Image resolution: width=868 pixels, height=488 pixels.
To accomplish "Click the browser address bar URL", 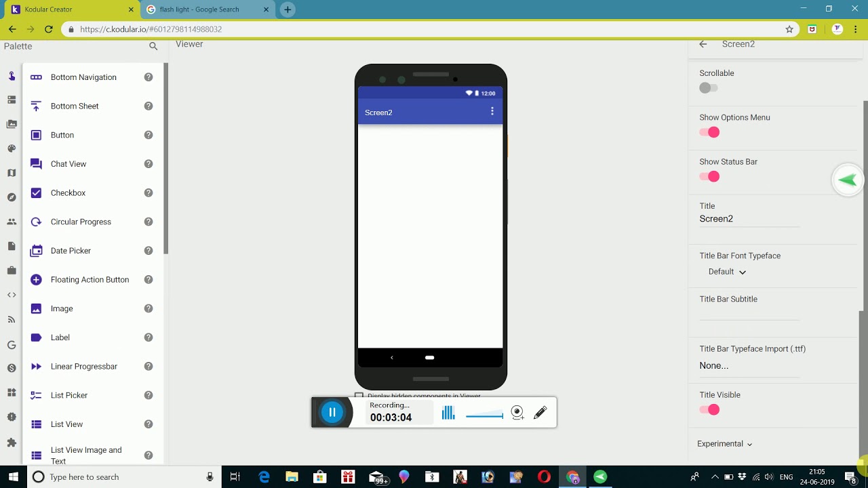I will [x=151, y=29].
